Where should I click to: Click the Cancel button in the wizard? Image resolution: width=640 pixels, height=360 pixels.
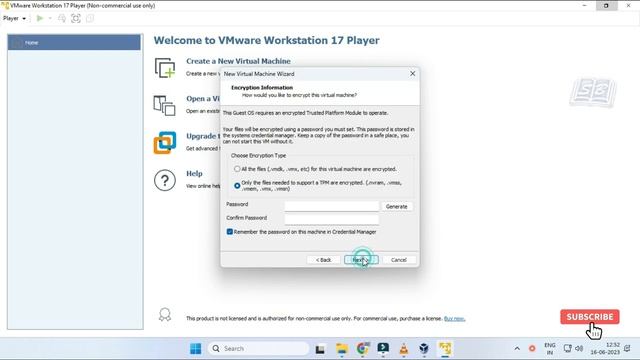399,260
